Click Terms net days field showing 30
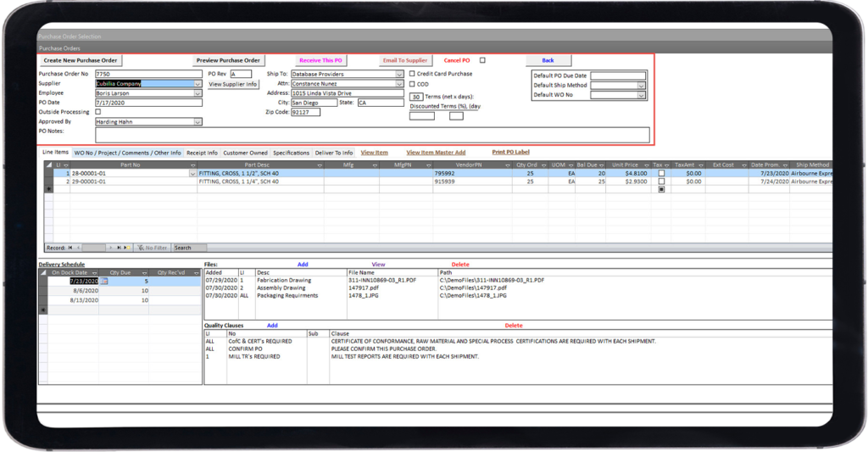The width and height of the screenshot is (868, 452). click(x=415, y=97)
